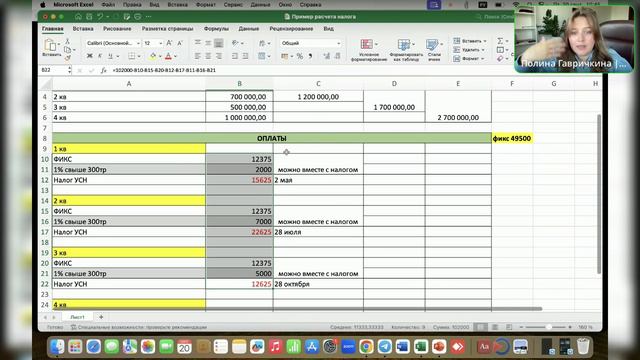Click the Undo arrow in title bar
640x360 pixels.
[100, 17]
